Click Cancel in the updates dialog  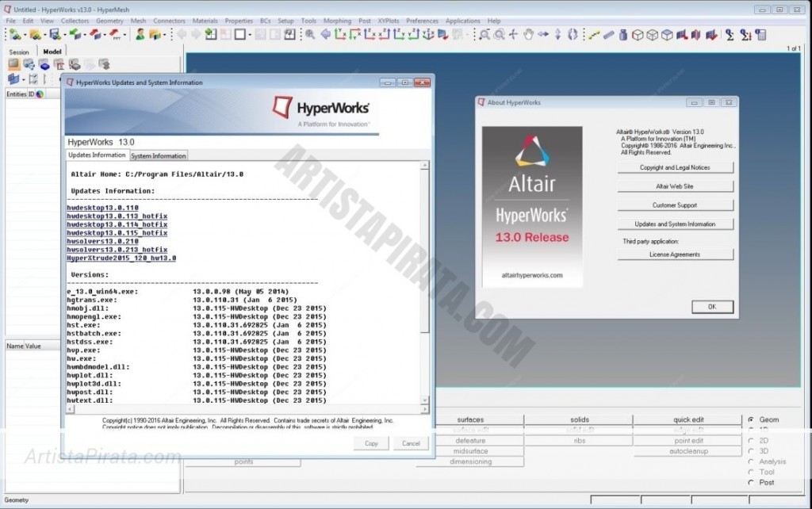pyautogui.click(x=411, y=443)
